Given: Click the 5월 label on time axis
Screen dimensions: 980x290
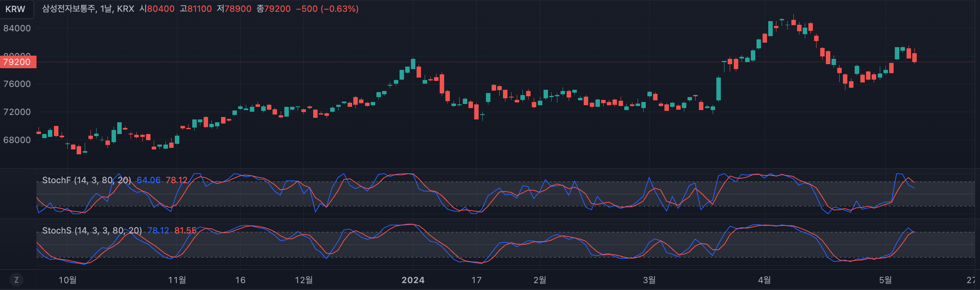Looking at the screenshot, I should pos(885,280).
